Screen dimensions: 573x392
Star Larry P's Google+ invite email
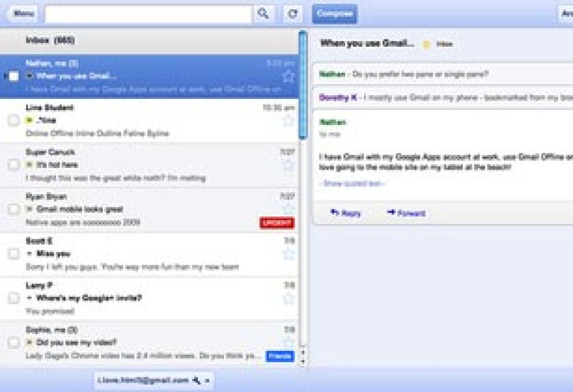pyautogui.click(x=288, y=298)
